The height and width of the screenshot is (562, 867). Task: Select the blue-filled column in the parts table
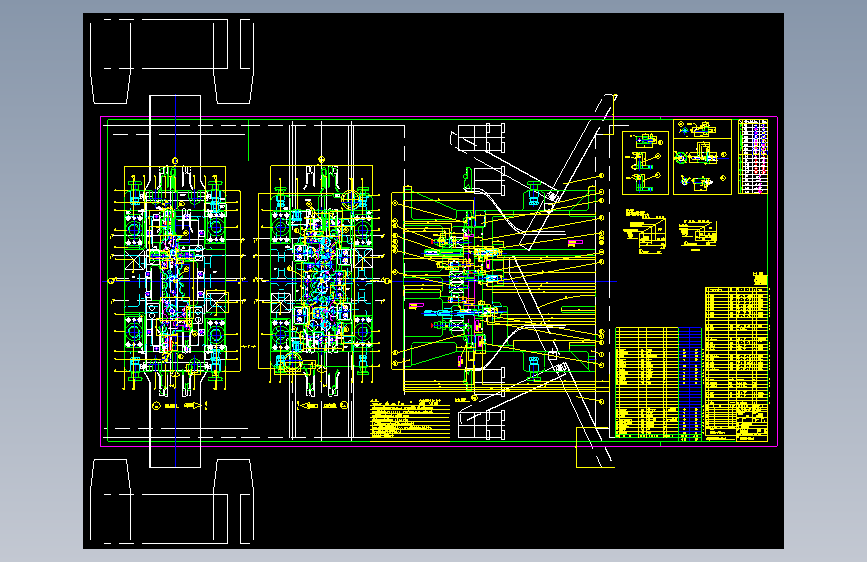[x=690, y=383]
